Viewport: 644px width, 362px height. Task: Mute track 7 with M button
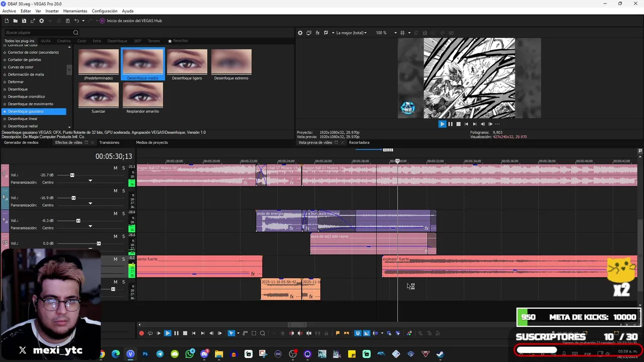tap(115, 168)
